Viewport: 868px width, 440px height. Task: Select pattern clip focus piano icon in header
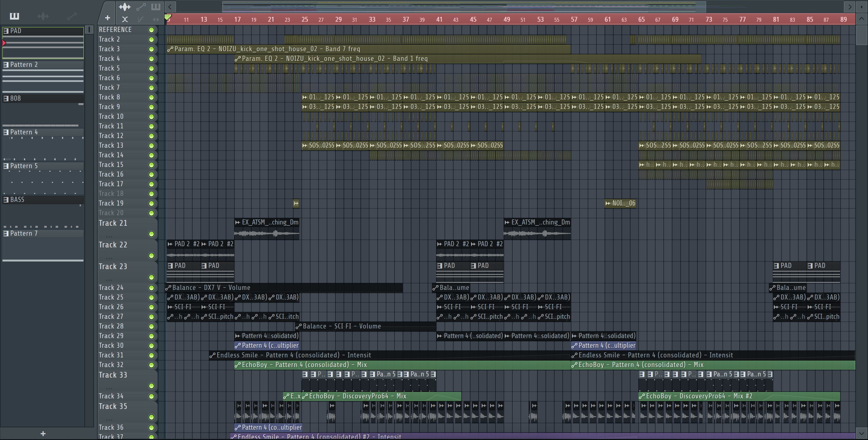pos(156,7)
